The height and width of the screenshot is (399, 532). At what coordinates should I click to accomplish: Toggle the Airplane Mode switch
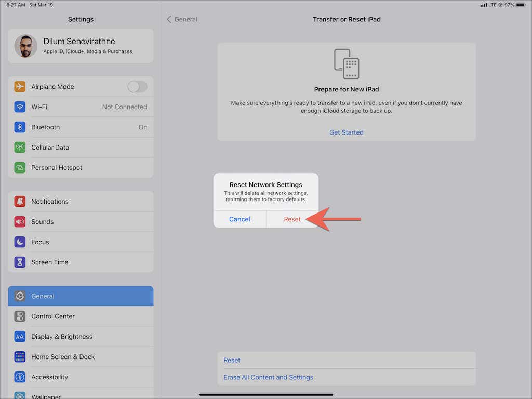137,87
